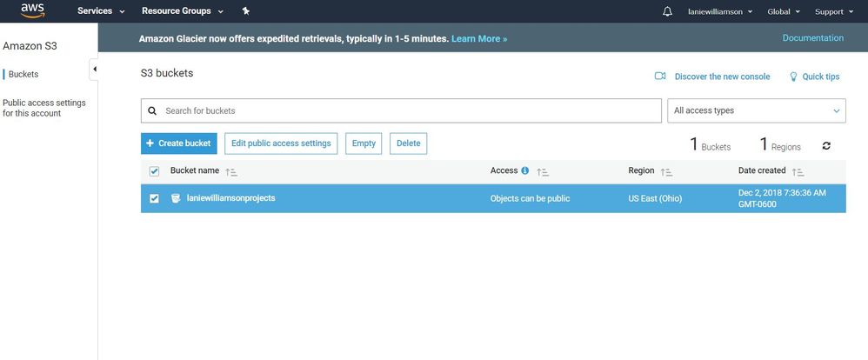Click Edit public access settings
This screenshot has width=868, height=360.
click(x=281, y=143)
